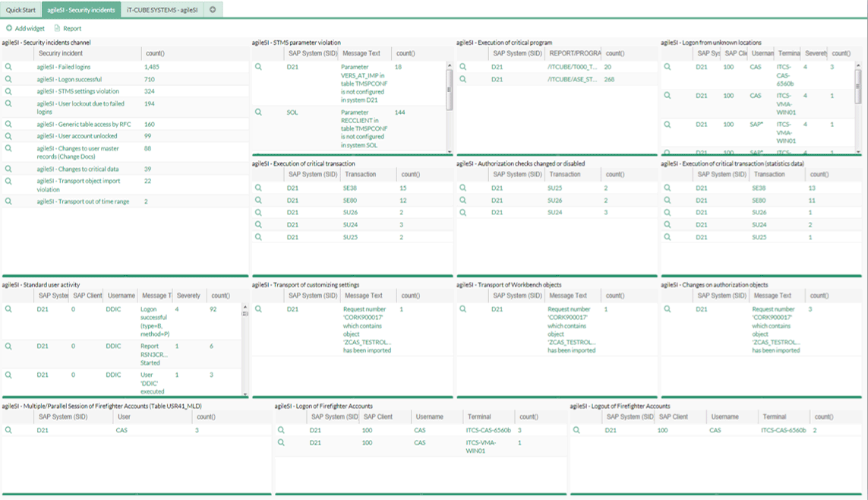This screenshot has height=500, width=868.
Task: Click the count() column header in Security incidents channel
Action: coord(155,52)
